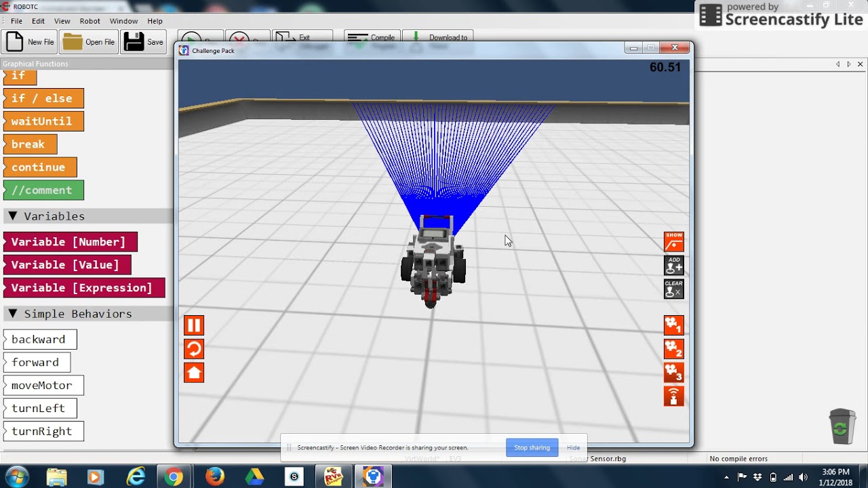Image resolution: width=868 pixels, height=488 pixels.
Task: Open Google Chrome from taskbar
Action: click(174, 477)
